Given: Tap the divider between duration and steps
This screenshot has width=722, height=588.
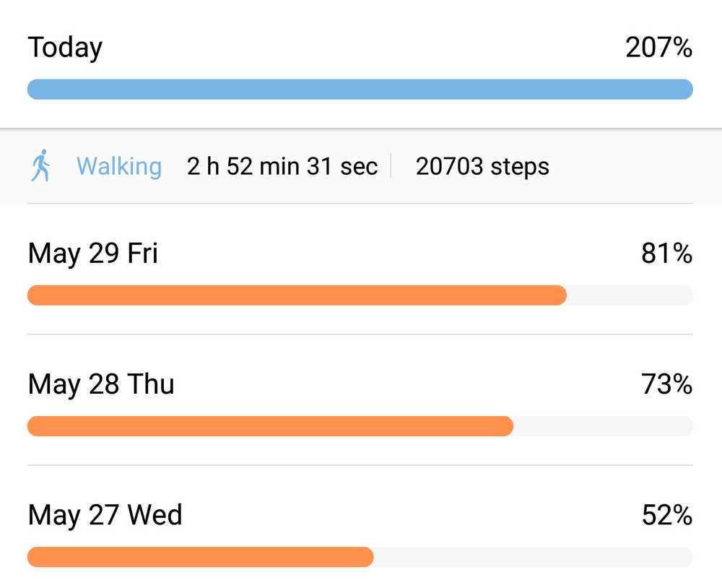Looking at the screenshot, I should [x=391, y=165].
